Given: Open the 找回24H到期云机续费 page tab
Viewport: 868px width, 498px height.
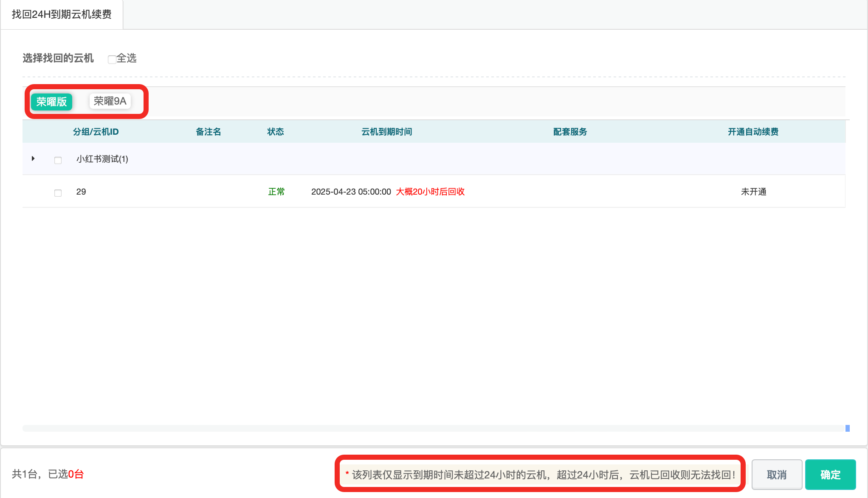Looking at the screenshot, I should coord(62,14).
